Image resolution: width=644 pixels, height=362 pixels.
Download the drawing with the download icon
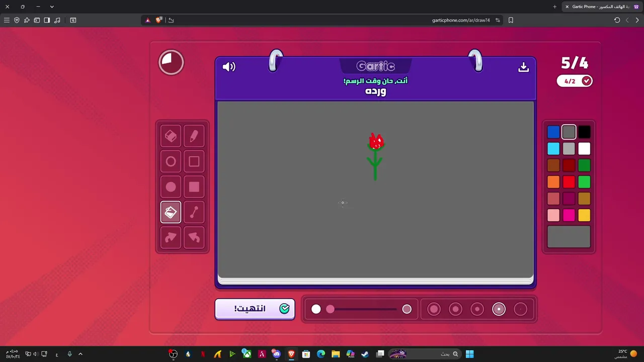click(x=523, y=67)
